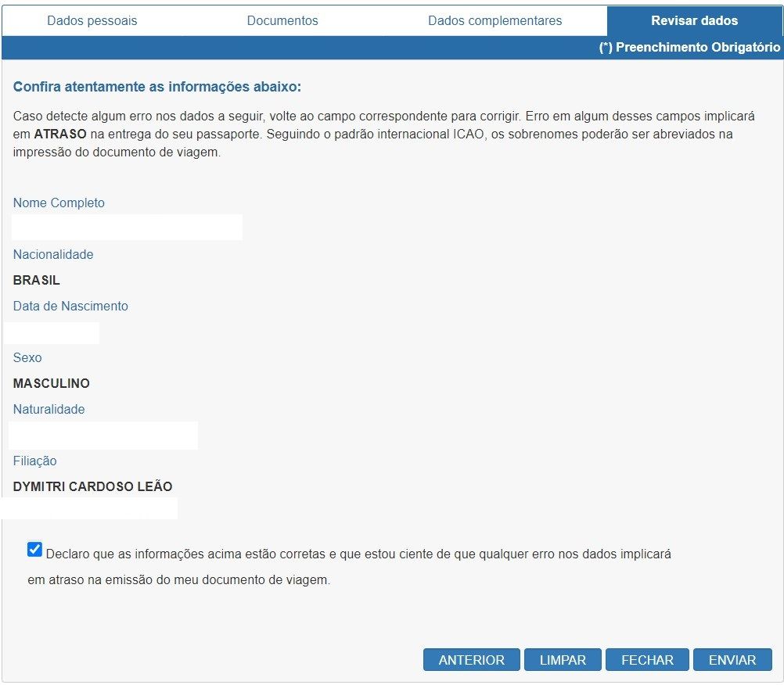784x685 pixels.
Task: Click the blank field under Nome Completo
Action: pos(127,228)
